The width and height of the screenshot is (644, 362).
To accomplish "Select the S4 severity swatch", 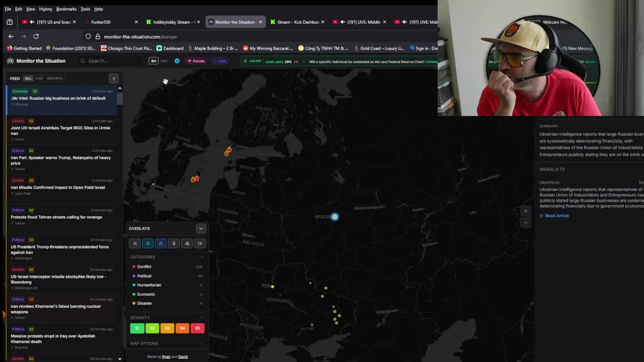I will pyautogui.click(x=182, y=328).
